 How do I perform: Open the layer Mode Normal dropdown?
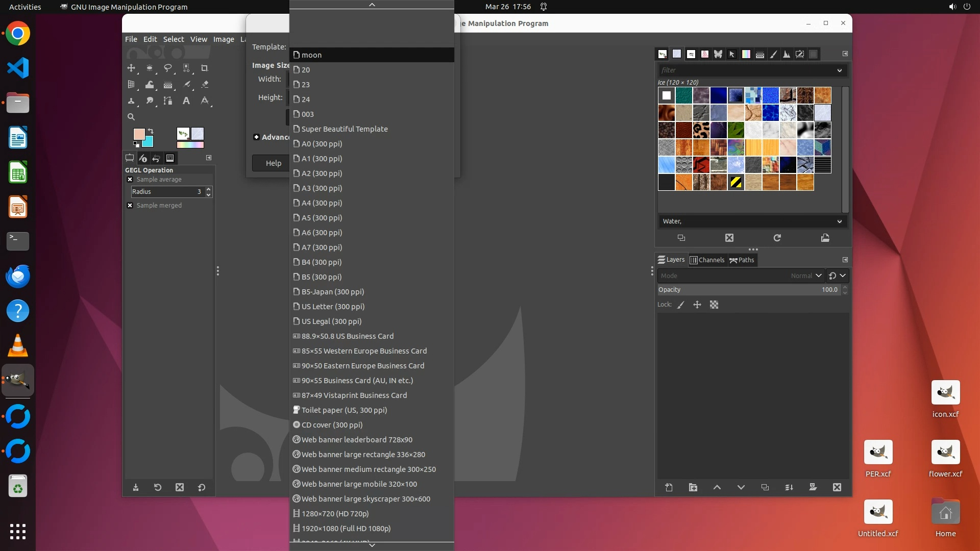741,276
